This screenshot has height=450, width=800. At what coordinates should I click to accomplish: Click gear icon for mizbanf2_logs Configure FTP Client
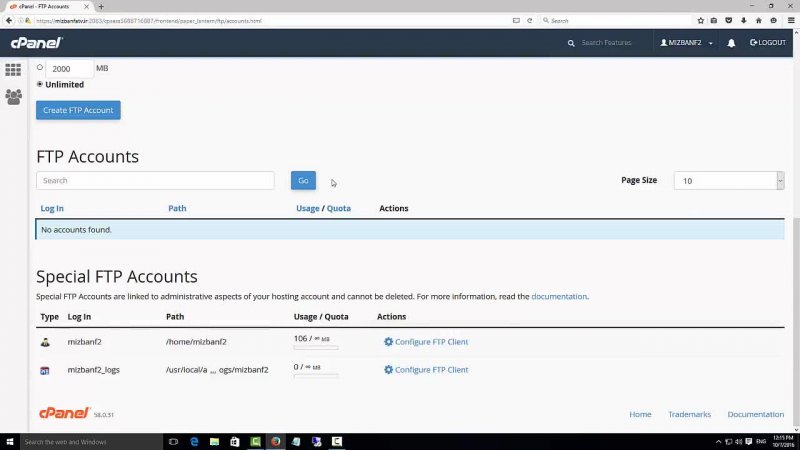pyautogui.click(x=388, y=370)
